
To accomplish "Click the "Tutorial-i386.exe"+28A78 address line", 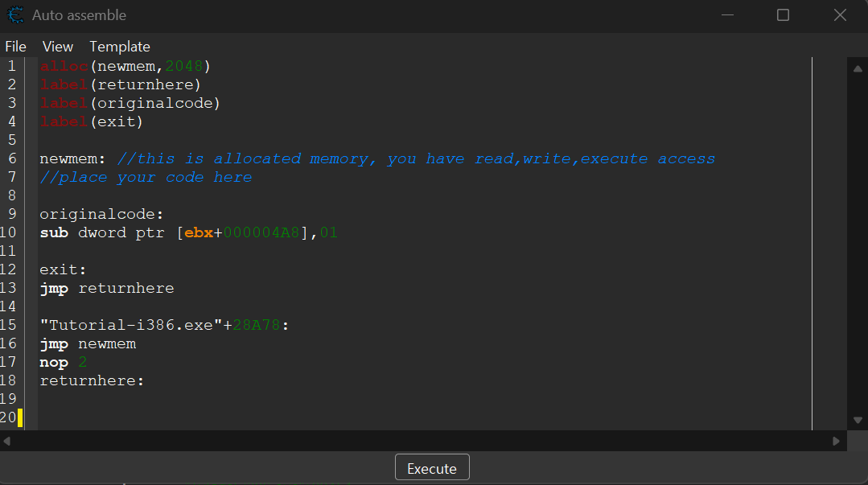I will (164, 325).
